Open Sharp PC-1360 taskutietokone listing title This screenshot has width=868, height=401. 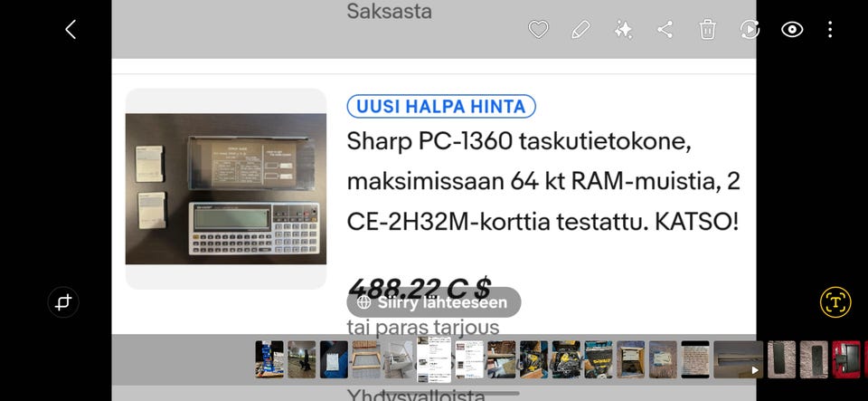543,182
